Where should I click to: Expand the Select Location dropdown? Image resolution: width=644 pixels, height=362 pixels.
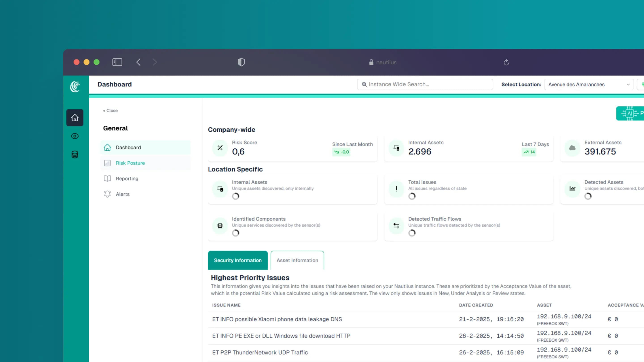pyautogui.click(x=589, y=84)
